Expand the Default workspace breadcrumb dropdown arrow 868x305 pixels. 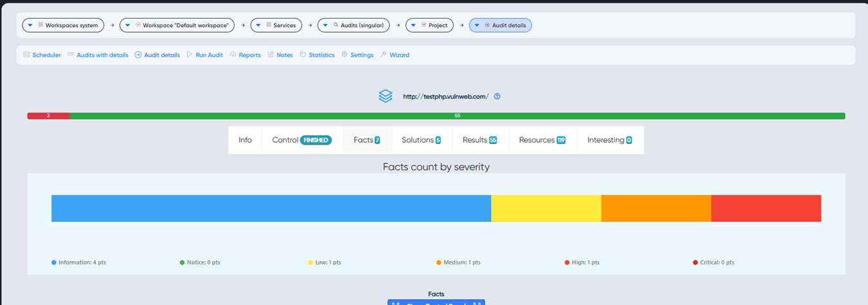pos(128,25)
